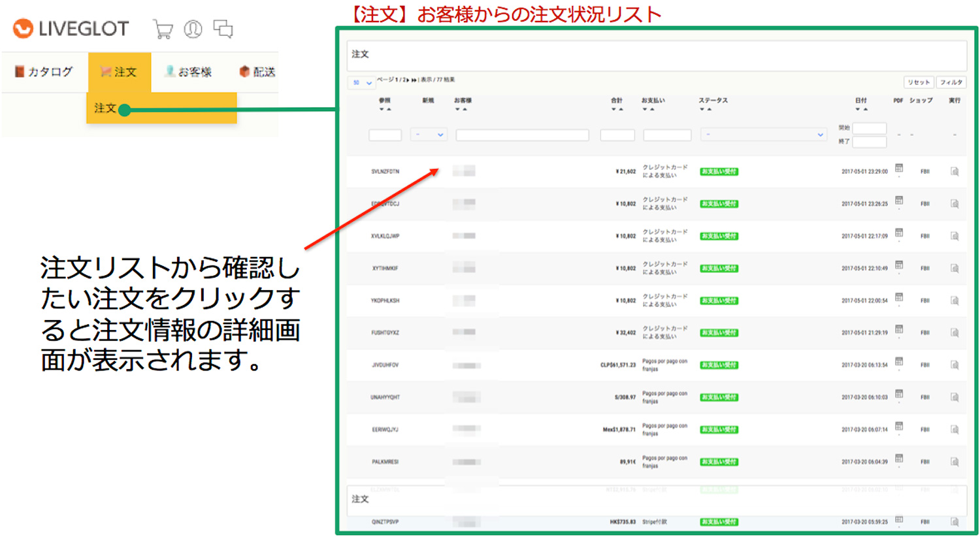
Task: Open PDF invoice for order JIVDUHFOV
Action: tap(899, 362)
